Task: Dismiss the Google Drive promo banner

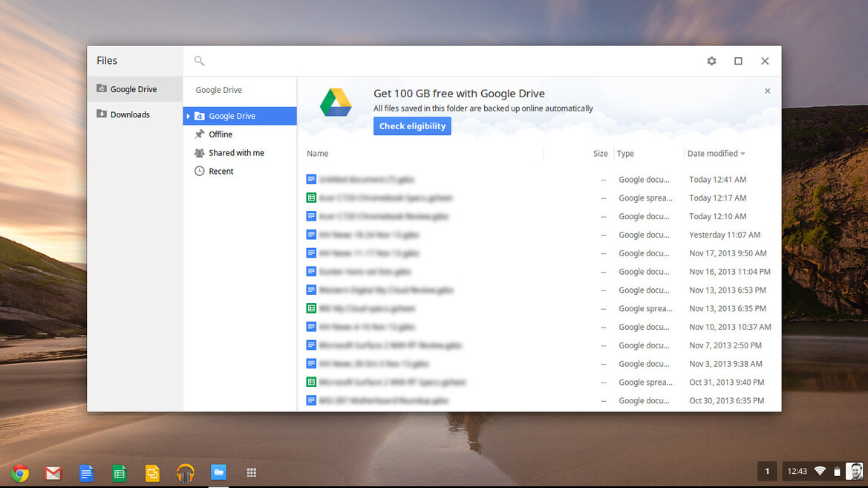Action: (x=767, y=91)
